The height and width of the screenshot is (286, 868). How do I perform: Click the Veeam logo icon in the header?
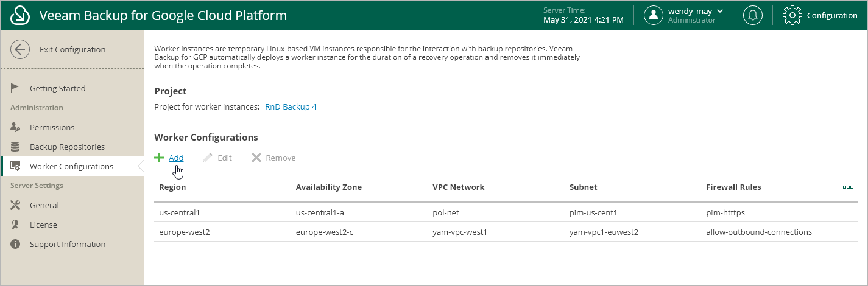pyautogui.click(x=21, y=15)
